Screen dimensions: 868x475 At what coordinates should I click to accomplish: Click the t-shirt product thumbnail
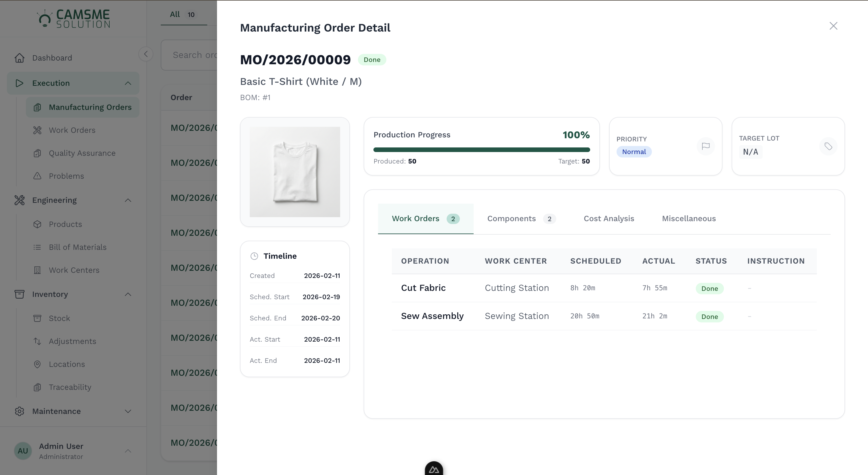click(x=295, y=172)
